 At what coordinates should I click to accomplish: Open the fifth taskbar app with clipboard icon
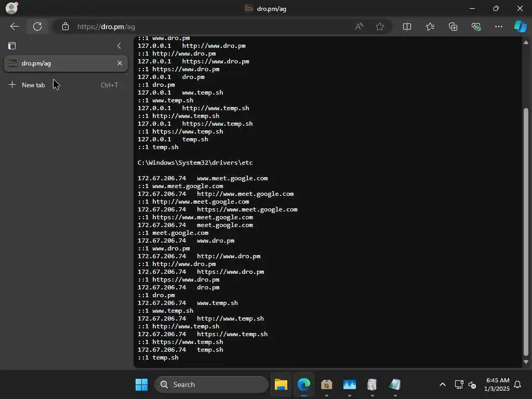pyautogui.click(x=372, y=384)
